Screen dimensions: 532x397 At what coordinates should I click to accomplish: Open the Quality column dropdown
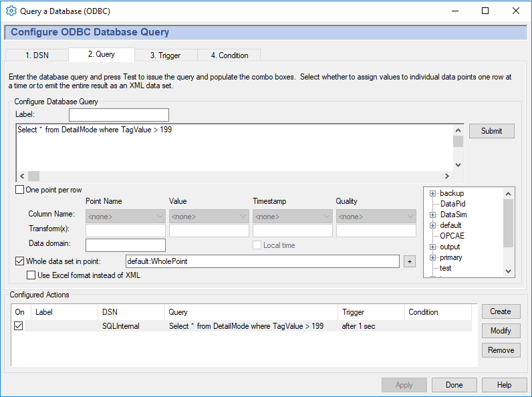click(x=376, y=217)
